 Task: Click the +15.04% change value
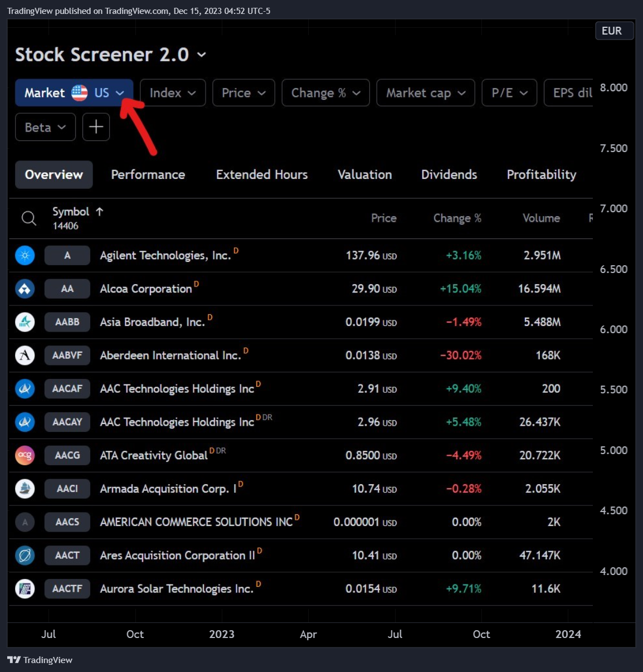461,289
